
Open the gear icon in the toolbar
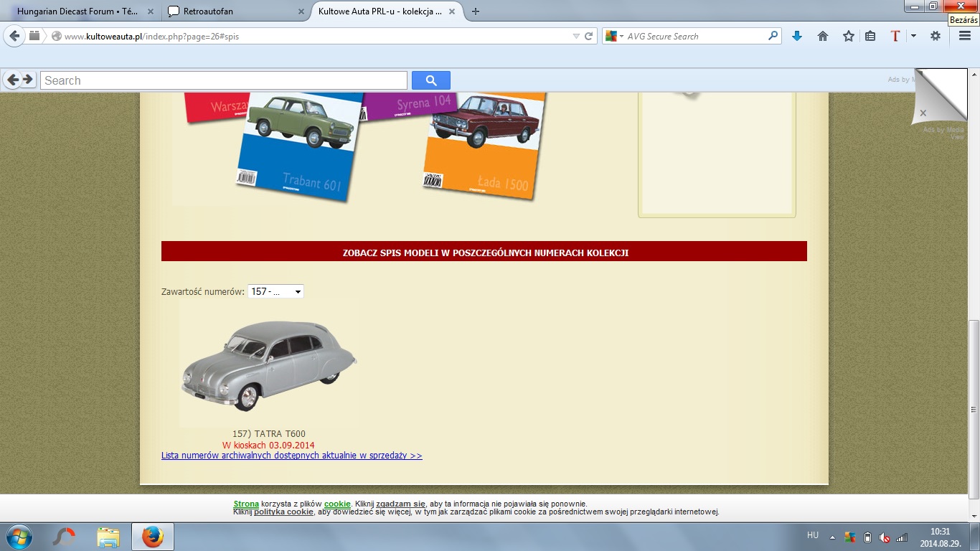(935, 36)
